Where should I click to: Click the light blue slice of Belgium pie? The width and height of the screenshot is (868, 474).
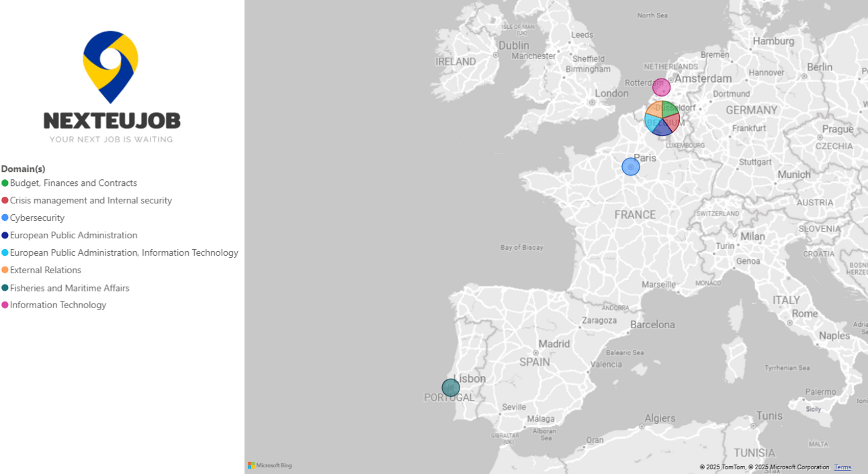tap(652, 122)
